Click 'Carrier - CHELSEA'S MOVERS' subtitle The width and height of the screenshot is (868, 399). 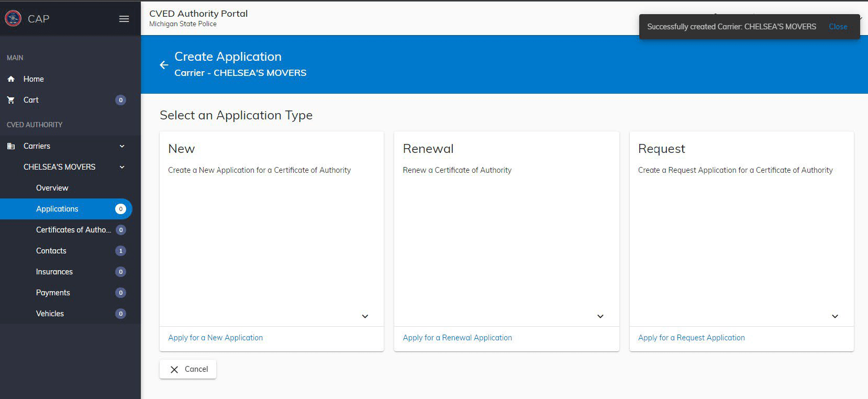tap(240, 73)
